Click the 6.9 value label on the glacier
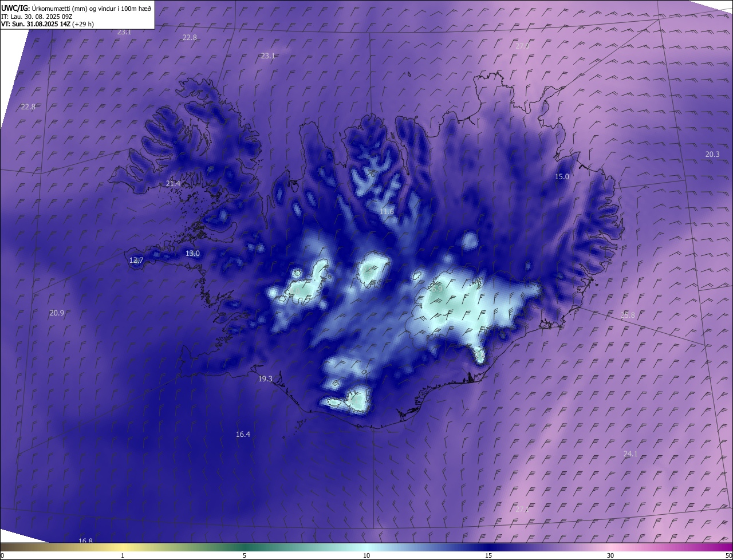 (x=437, y=290)
